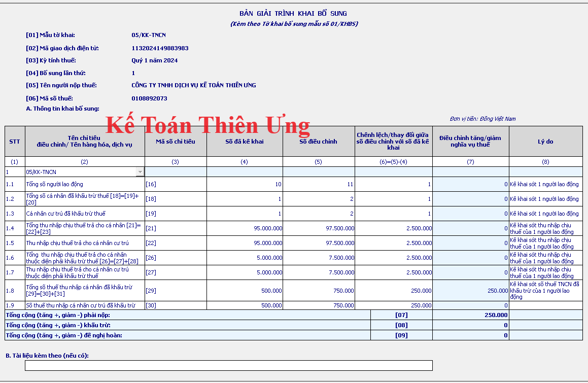Click adjusted value 97.500.000 in row 1.4

click(319, 228)
